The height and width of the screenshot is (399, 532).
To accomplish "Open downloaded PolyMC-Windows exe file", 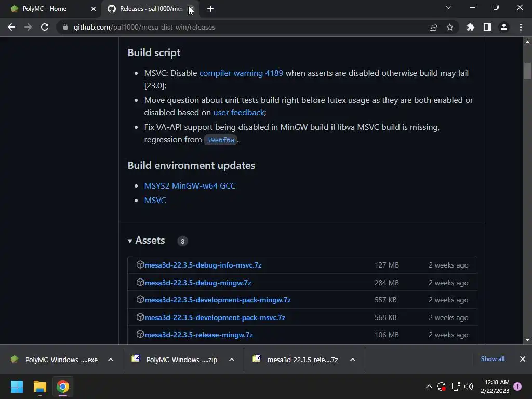I will (55, 360).
